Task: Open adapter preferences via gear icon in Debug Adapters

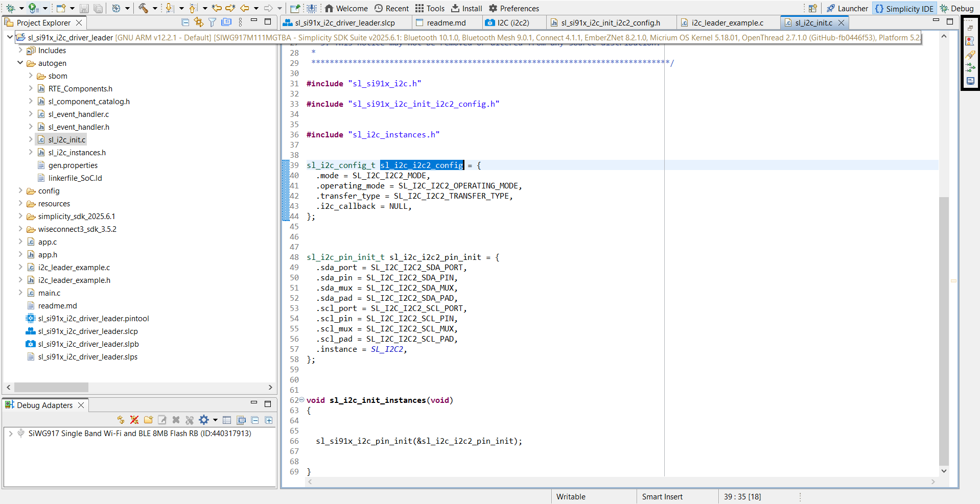Action: click(x=203, y=420)
